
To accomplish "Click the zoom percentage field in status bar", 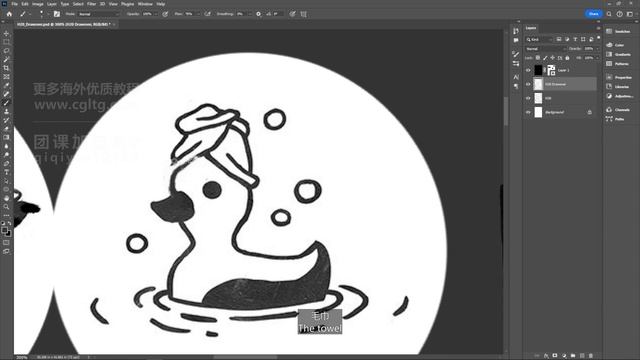I will [21, 357].
